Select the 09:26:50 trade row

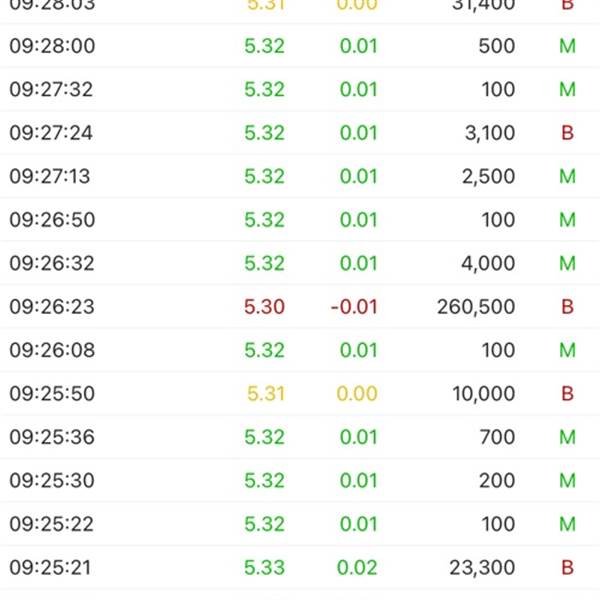click(300, 220)
